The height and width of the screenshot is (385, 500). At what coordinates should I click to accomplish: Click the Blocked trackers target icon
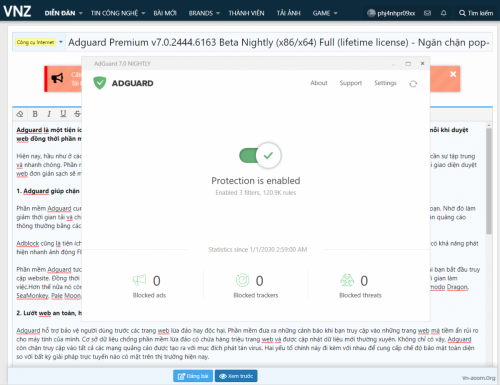[x=242, y=280]
